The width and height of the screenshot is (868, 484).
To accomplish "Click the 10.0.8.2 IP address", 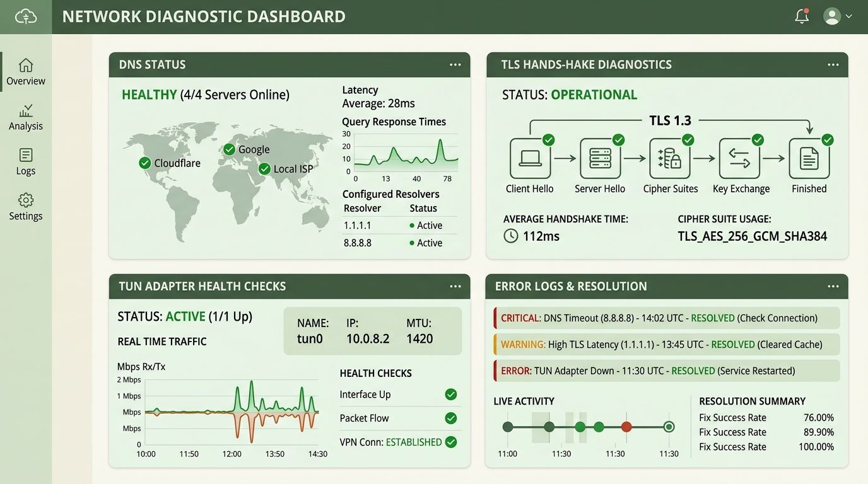I will click(368, 338).
